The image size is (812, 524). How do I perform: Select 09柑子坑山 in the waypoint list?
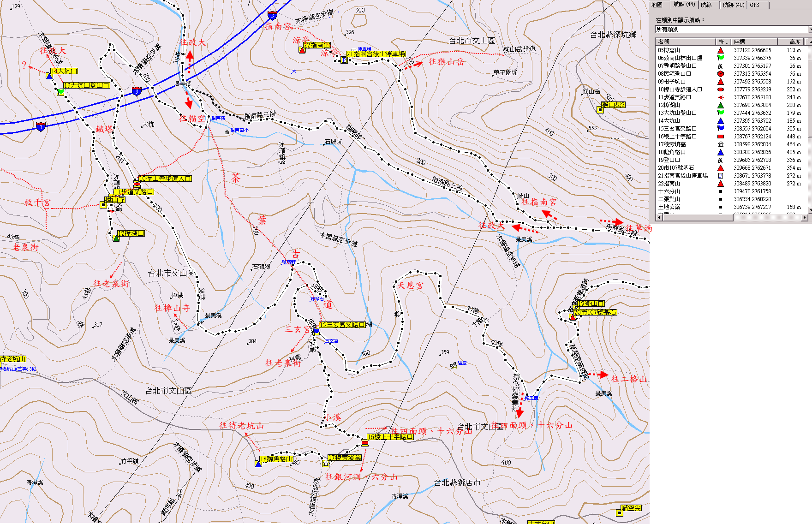pos(672,82)
